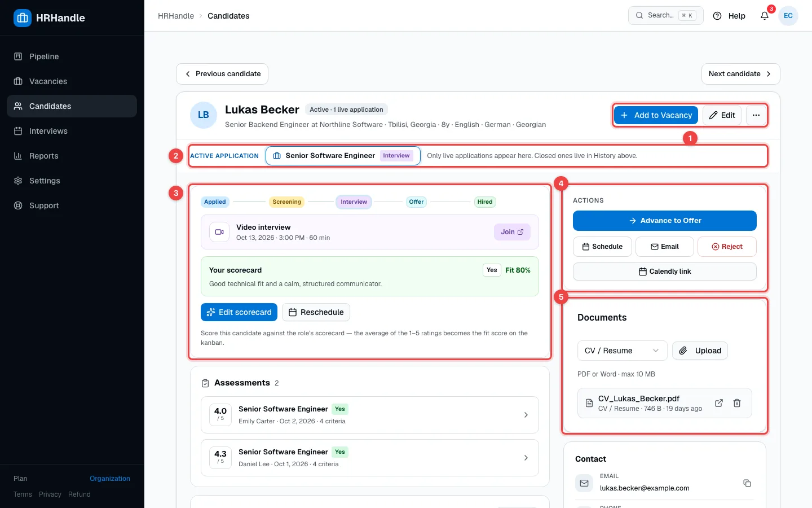812x508 pixels.
Task: Click the Fit 80% score
Action: click(x=518, y=270)
